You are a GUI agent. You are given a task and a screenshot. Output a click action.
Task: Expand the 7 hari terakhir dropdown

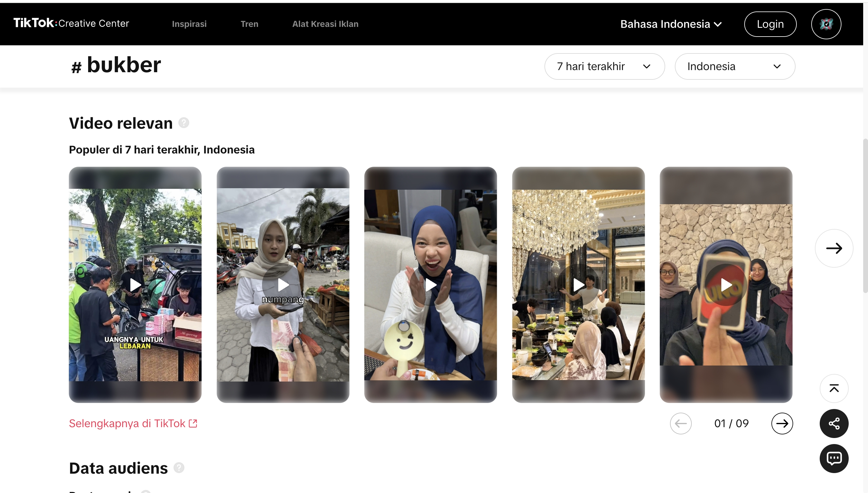click(x=604, y=66)
